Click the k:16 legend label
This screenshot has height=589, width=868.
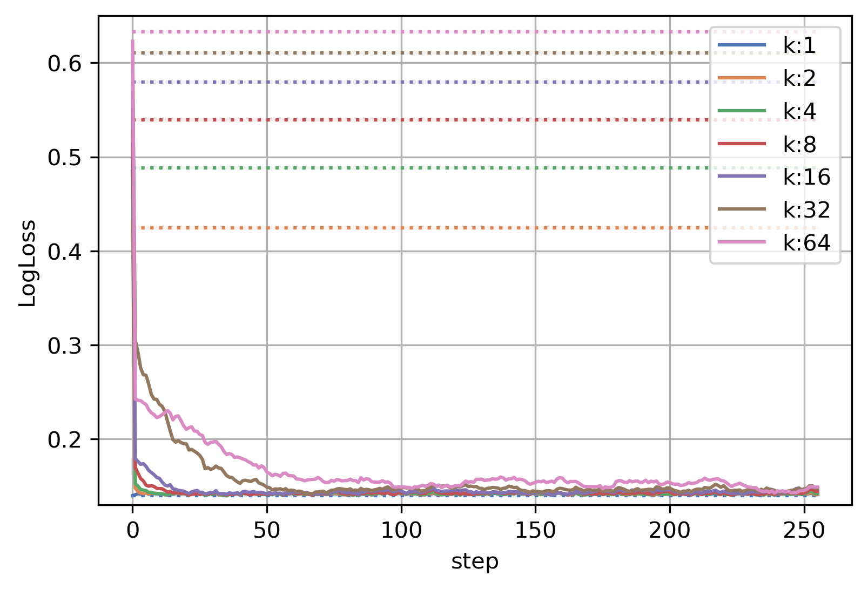pyautogui.click(x=807, y=177)
